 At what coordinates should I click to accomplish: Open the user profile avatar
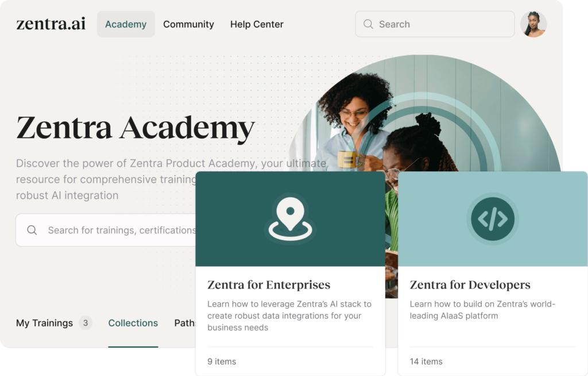(533, 24)
